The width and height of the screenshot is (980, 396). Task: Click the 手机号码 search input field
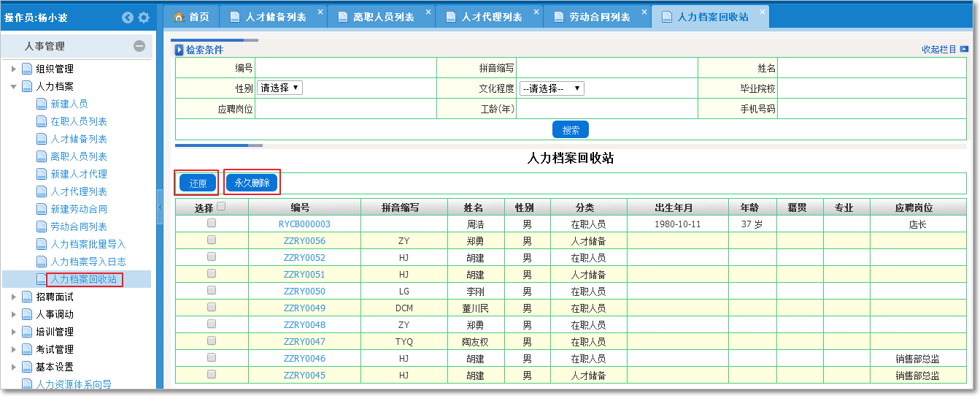pyautogui.click(x=872, y=110)
